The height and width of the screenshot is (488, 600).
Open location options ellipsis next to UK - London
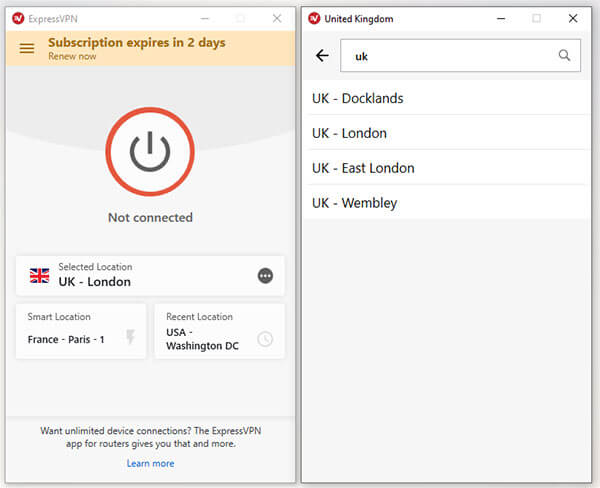point(265,276)
